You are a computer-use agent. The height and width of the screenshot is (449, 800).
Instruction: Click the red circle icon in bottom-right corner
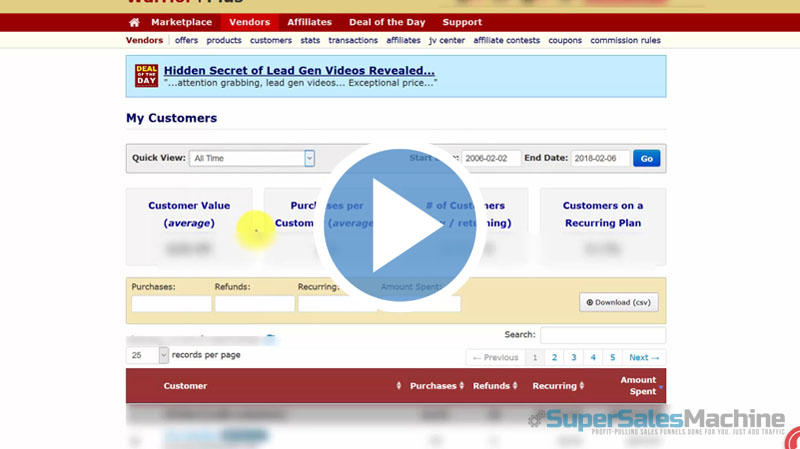point(790,439)
